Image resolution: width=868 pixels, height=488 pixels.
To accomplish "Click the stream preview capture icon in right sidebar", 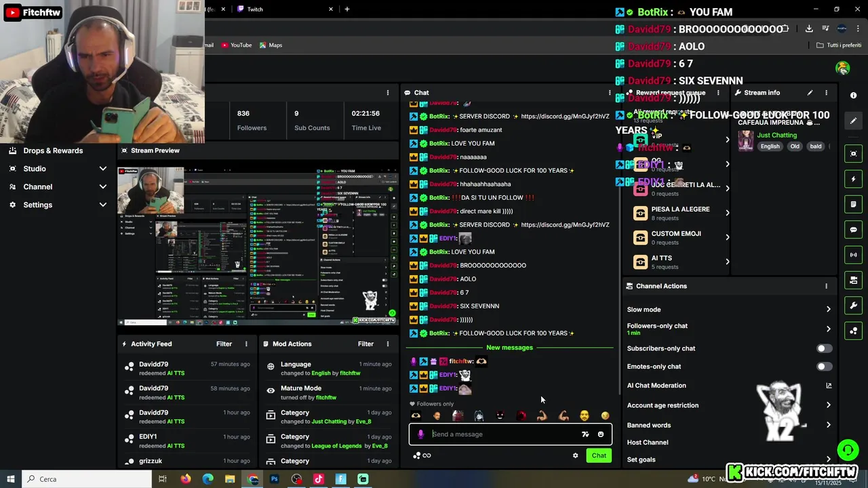I will pos(854,154).
